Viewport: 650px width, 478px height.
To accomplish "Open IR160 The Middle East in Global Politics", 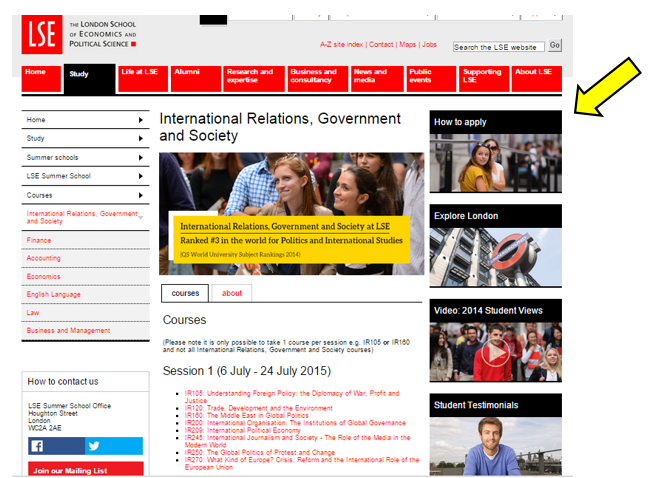I will pos(247,415).
